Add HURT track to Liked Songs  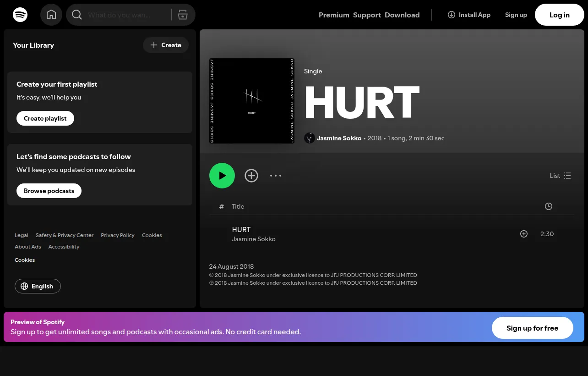point(524,234)
